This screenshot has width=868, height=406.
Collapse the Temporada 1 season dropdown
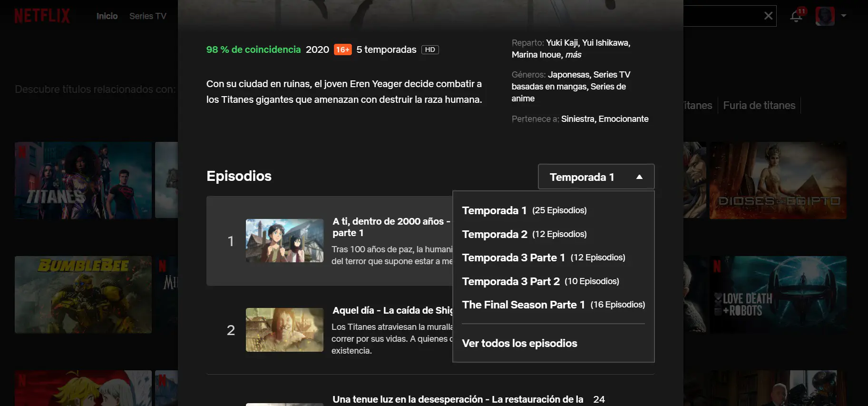pos(596,177)
